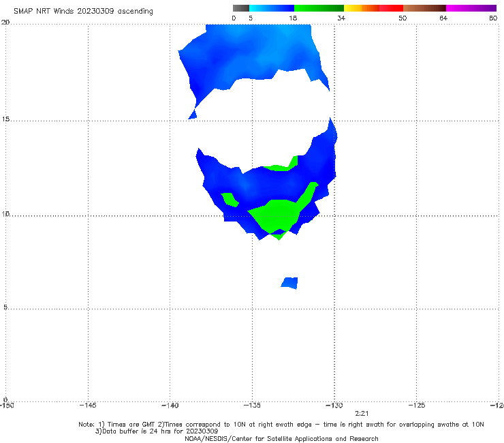Click the green segment of the wind color bar
Viewport: 504px width, 443px height.
click(x=319, y=8)
